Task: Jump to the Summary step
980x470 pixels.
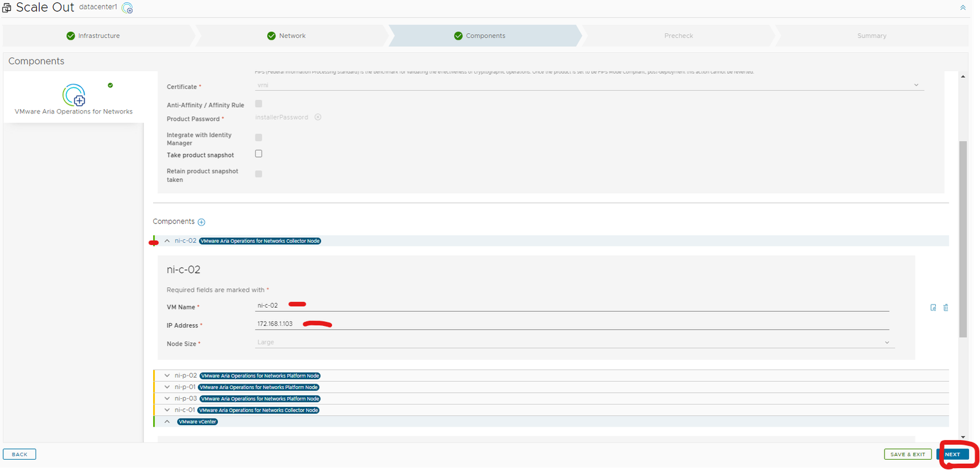Action: [872, 36]
